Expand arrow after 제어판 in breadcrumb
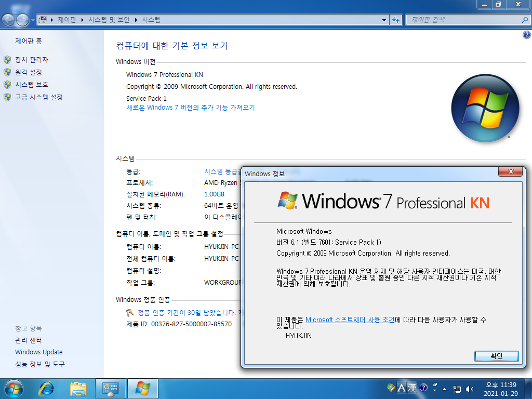Screen dimensions: 532x399 83,20
